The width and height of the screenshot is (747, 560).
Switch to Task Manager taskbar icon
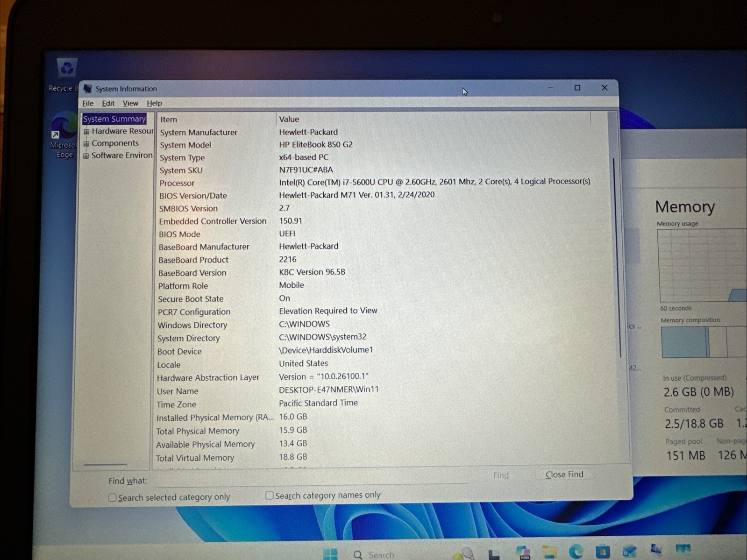coord(683,548)
